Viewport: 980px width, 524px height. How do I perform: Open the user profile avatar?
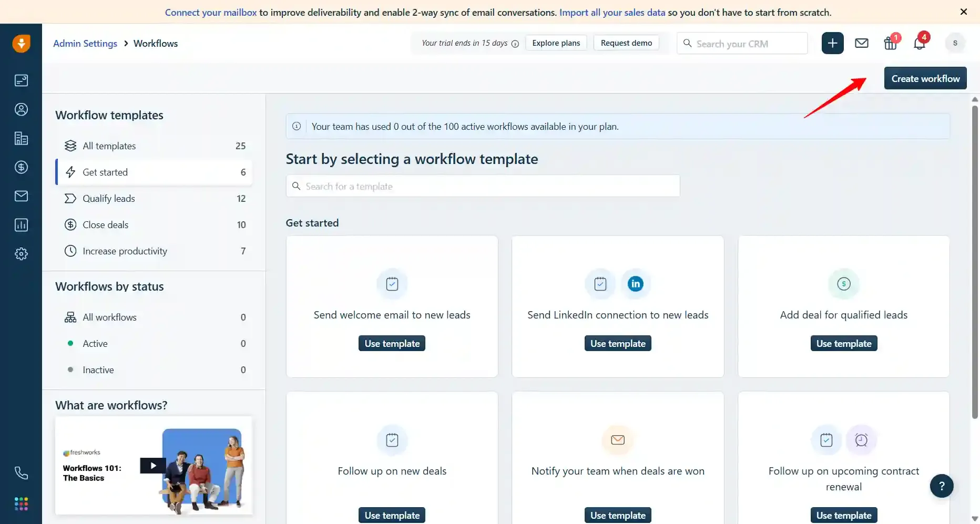(x=955, y=43)
